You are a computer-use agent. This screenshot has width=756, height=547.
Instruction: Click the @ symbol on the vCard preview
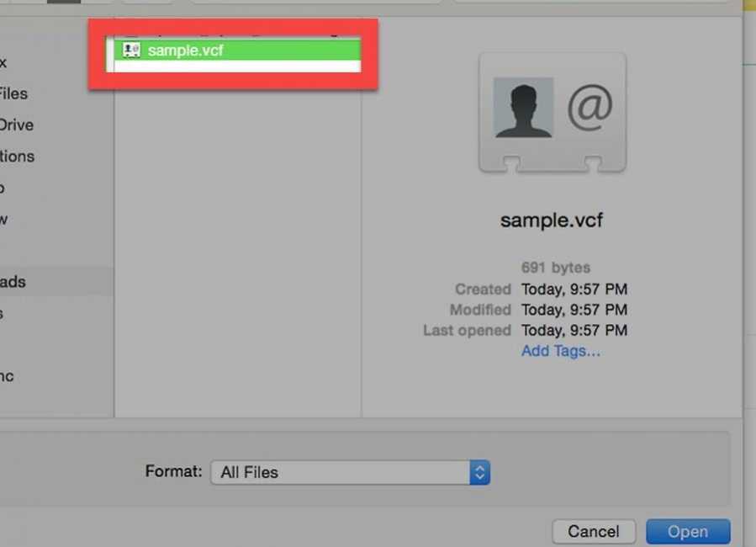click(589, 107)
